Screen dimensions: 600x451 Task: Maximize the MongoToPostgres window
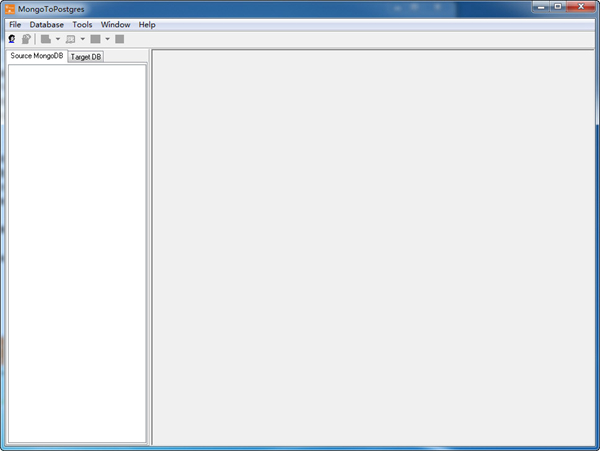tap(557, 7)
